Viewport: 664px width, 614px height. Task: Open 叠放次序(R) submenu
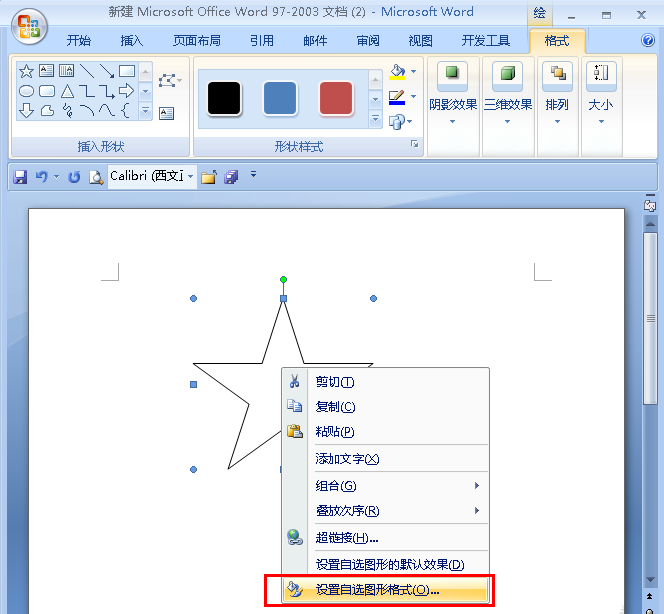point(386,511)
